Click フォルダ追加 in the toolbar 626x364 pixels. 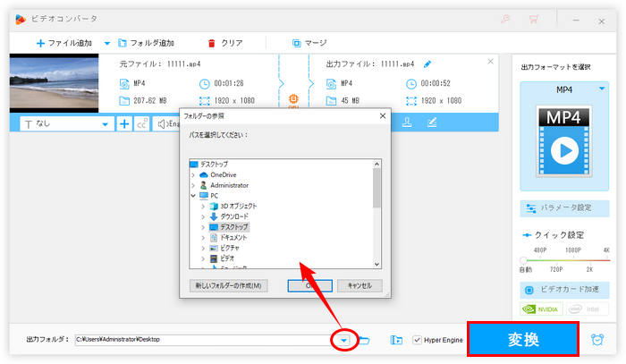[146, 43]
